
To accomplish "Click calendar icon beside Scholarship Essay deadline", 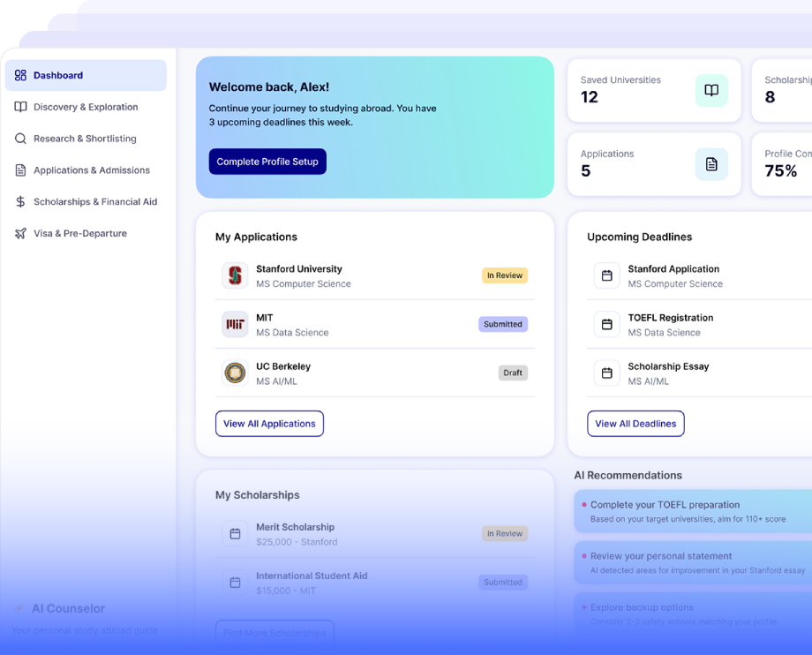I will click(x=606, y=373).
